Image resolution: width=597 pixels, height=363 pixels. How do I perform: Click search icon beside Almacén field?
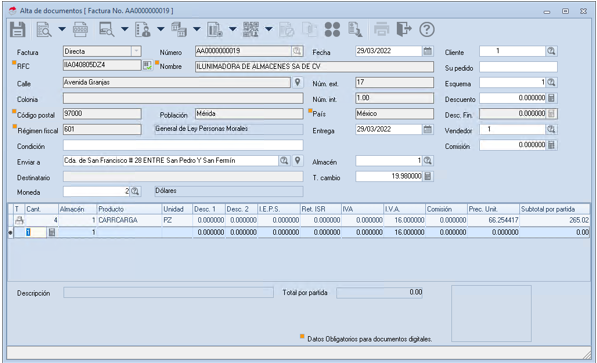coord(428,161)
